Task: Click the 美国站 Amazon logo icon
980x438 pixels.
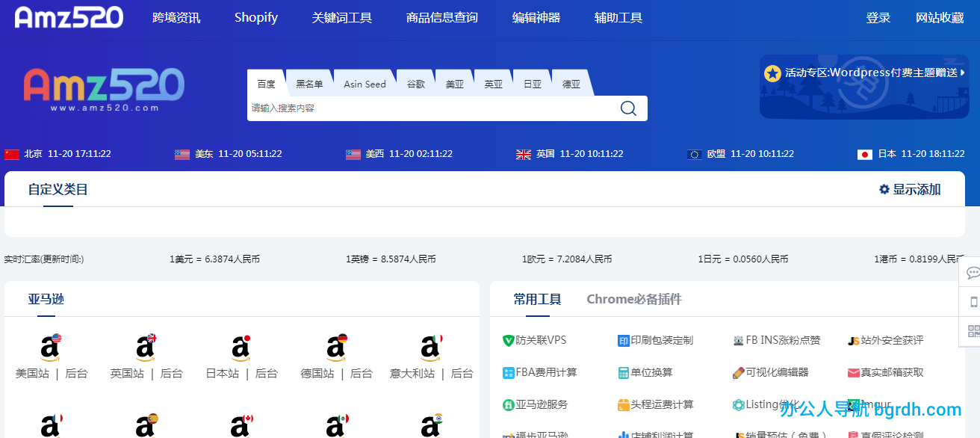Action: [49, 344]
